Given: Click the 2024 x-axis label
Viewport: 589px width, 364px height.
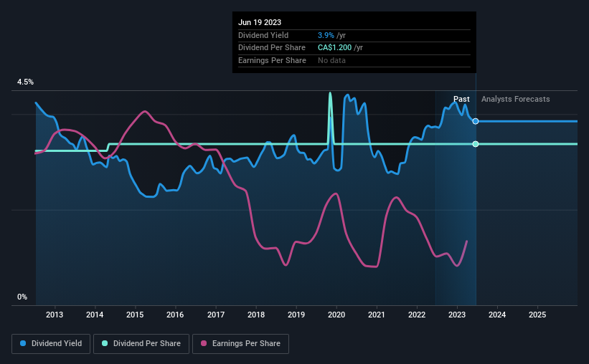Looking at the screenshot, I should click(x=497, y=315).
